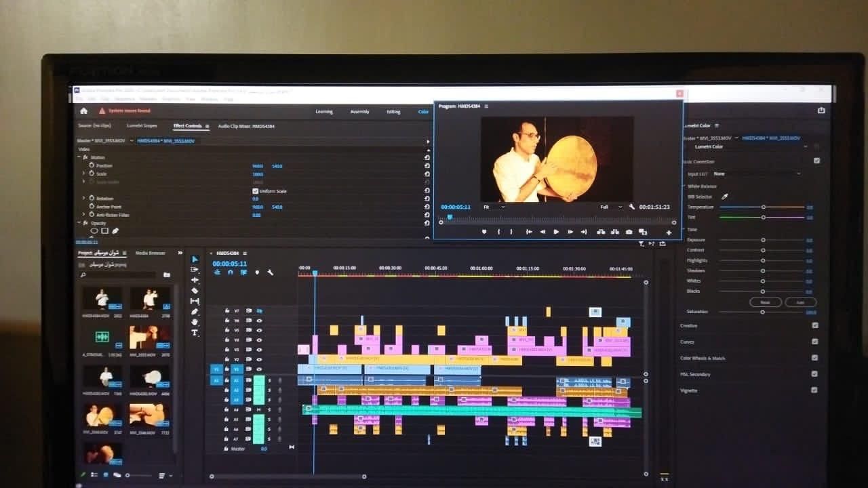Click the Extract button in Program monitor
This screenshot has height=488, width=868.
(614, 232)
